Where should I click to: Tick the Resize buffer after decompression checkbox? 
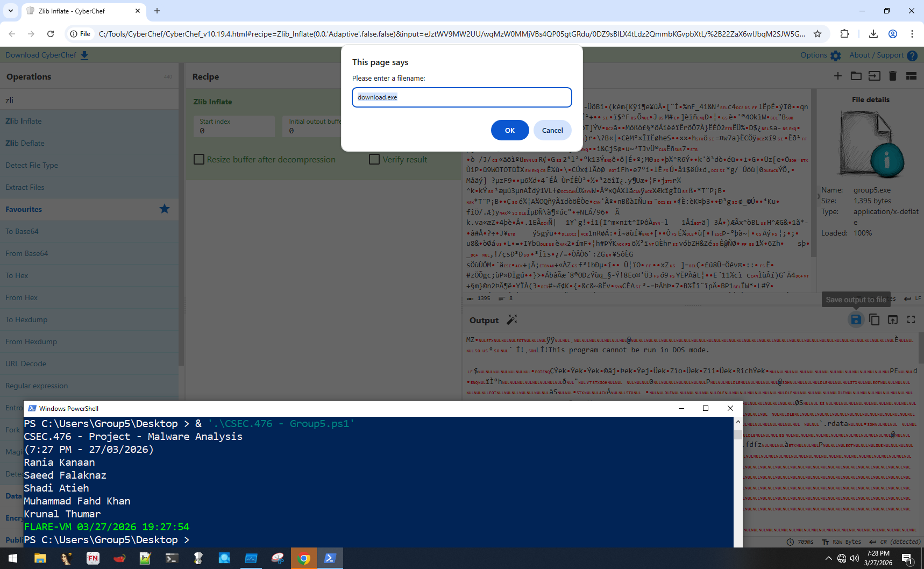click(x=199, y=159)
